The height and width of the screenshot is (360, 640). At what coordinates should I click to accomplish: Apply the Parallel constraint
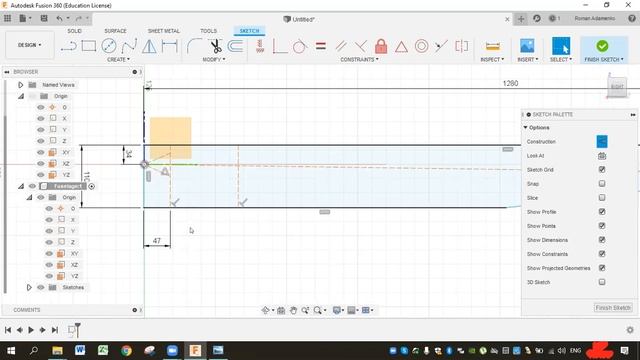[341, 46]
